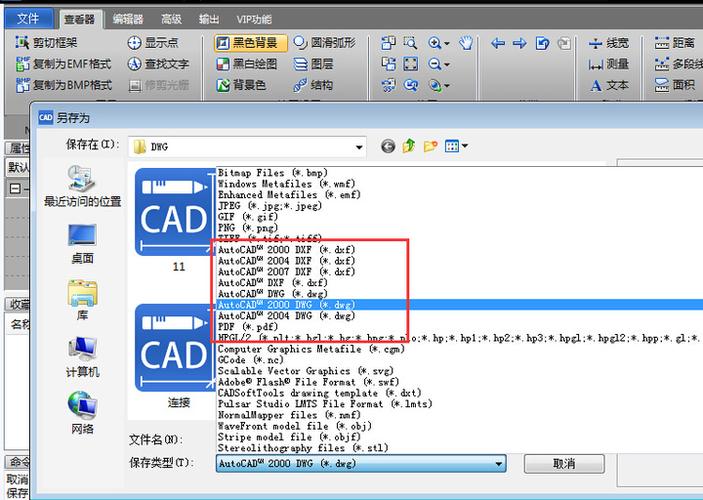Toggle the 黑色背景 black background button
This screenshot has width=703, height=500.
coord(250,43)
